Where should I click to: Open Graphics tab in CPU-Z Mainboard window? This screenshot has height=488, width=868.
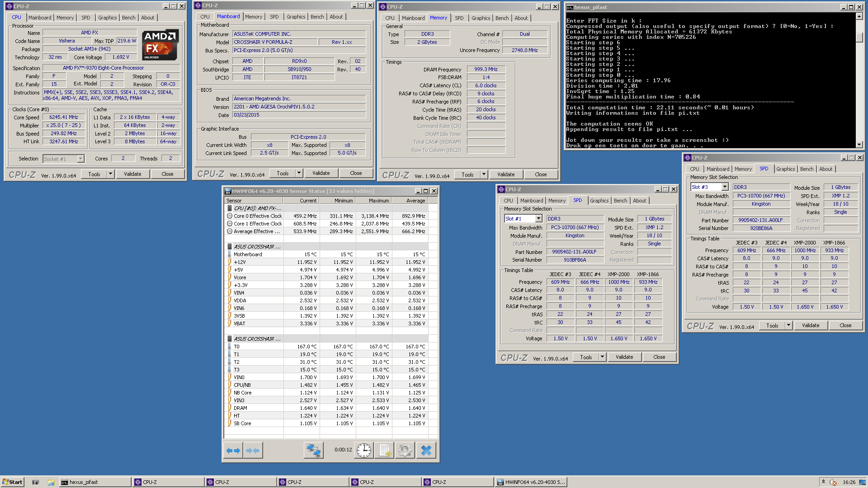[296, 17]
